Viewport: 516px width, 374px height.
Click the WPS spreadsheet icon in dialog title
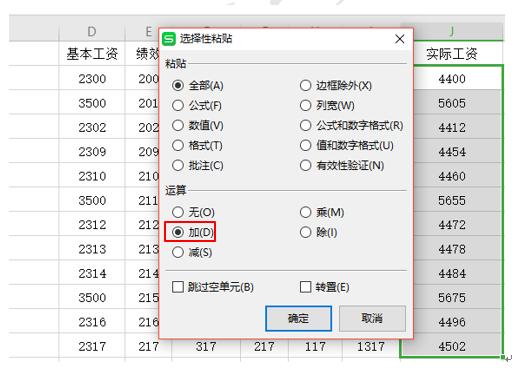click(169, 39)
